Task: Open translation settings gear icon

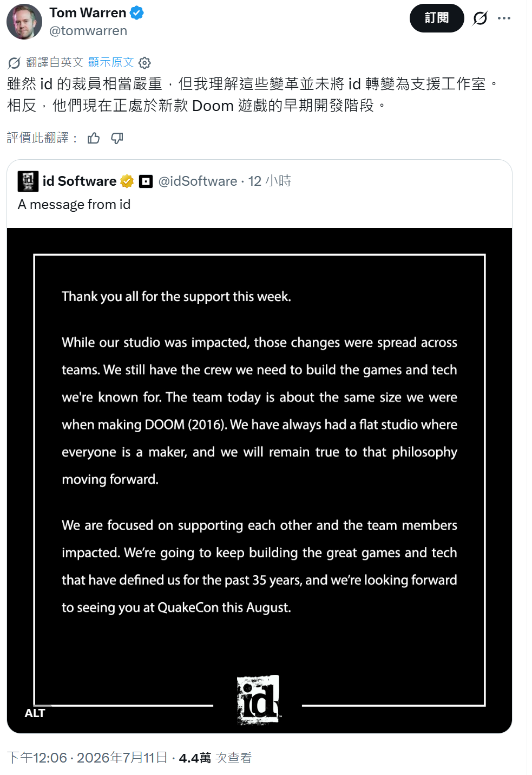Action: [145, 63]
